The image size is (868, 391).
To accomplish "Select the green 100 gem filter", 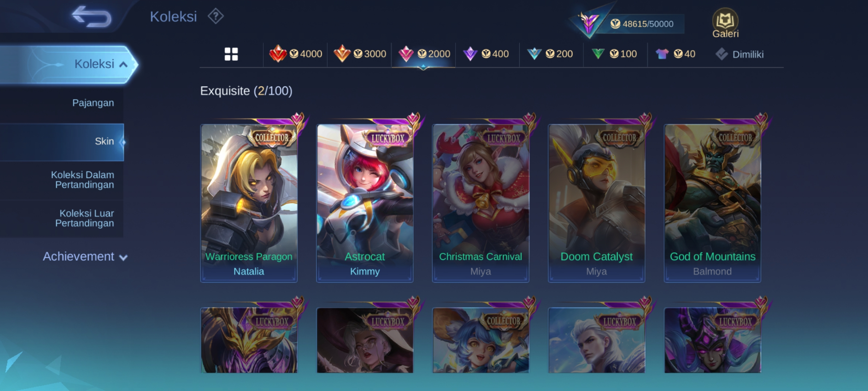I will [614, 54].
